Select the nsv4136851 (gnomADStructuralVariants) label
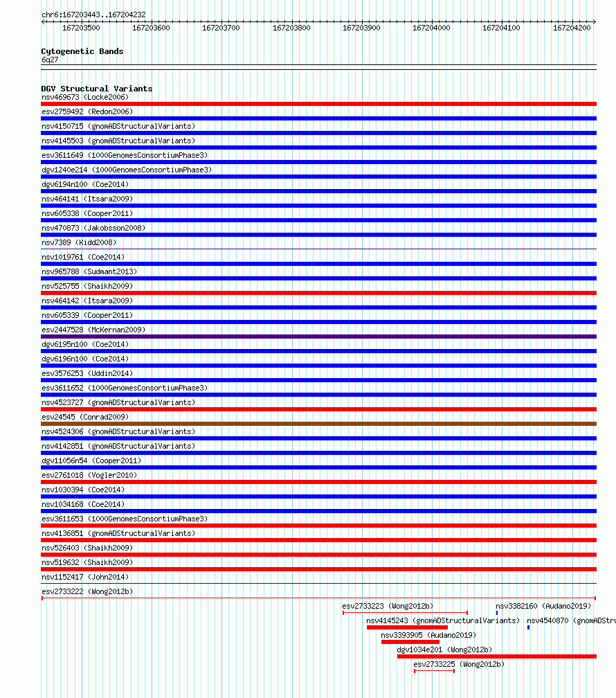 [118, 533]
